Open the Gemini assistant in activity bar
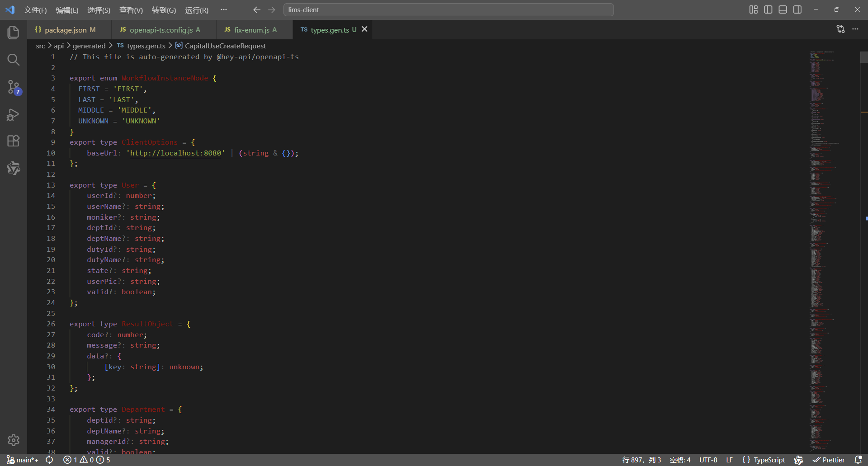 (14, 168)
